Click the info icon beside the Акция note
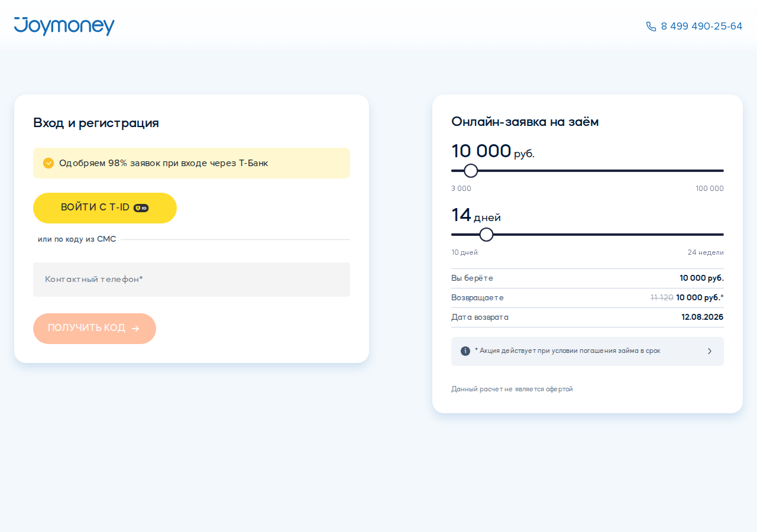This screenshot has height=532, width=757. click(x=465, y=351)
